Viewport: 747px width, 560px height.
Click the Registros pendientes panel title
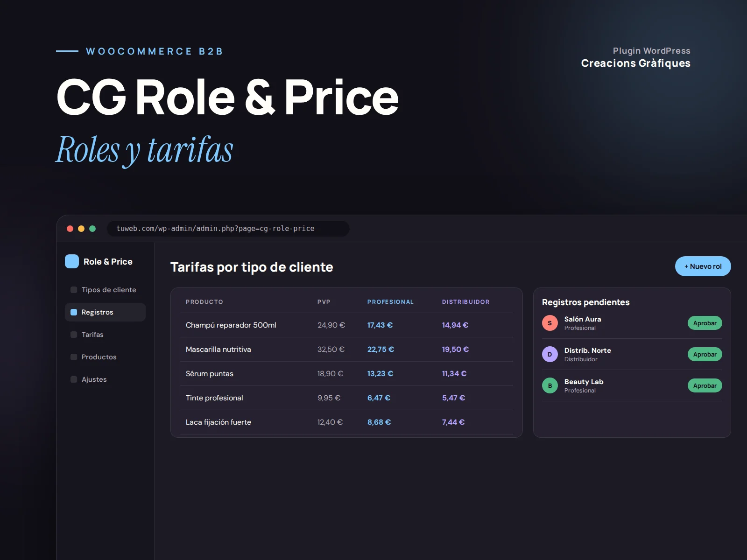click(x=586, y=302)
